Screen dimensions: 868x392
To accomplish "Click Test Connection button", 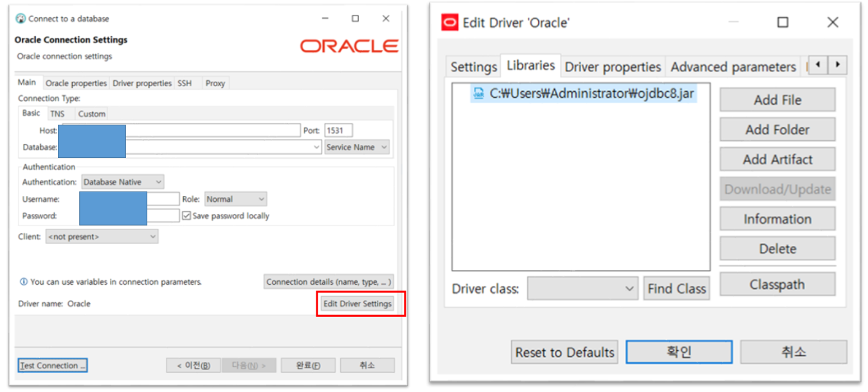I will coord(53,366).
